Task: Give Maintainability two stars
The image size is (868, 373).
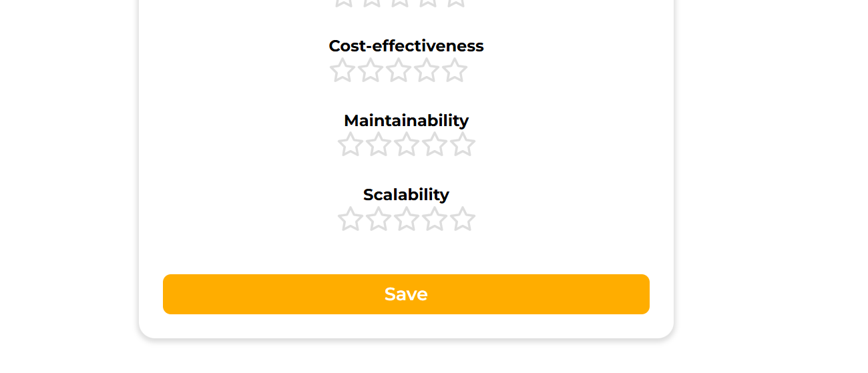Action: (378, 144)
